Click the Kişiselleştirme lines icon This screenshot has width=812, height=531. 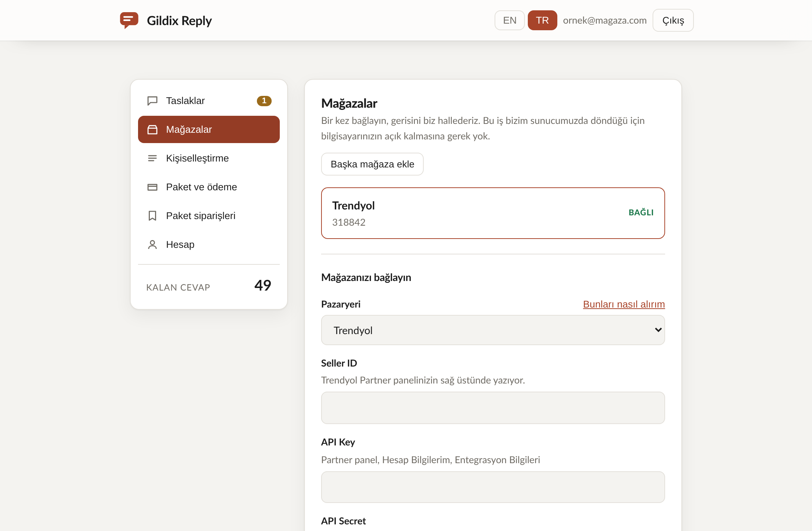point(152,158)
